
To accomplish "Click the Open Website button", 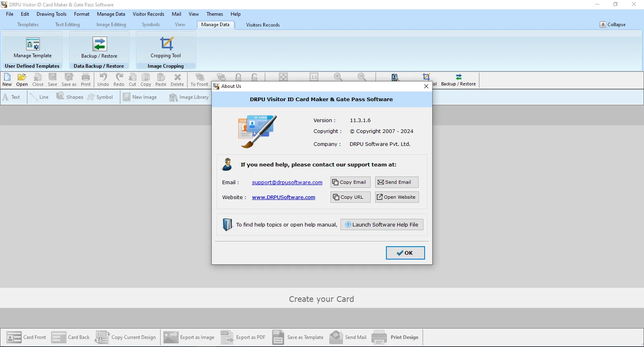I will (x=397, y=197).
